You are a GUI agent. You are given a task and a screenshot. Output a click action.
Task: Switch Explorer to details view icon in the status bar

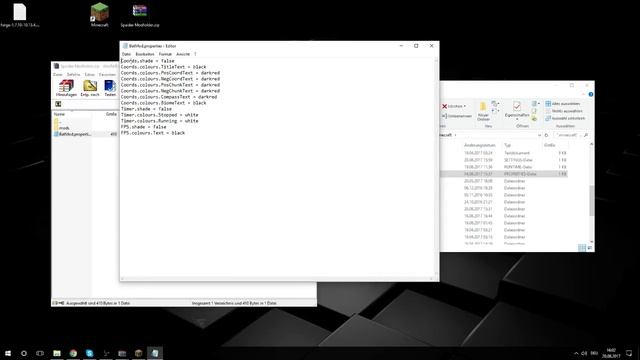582,247
